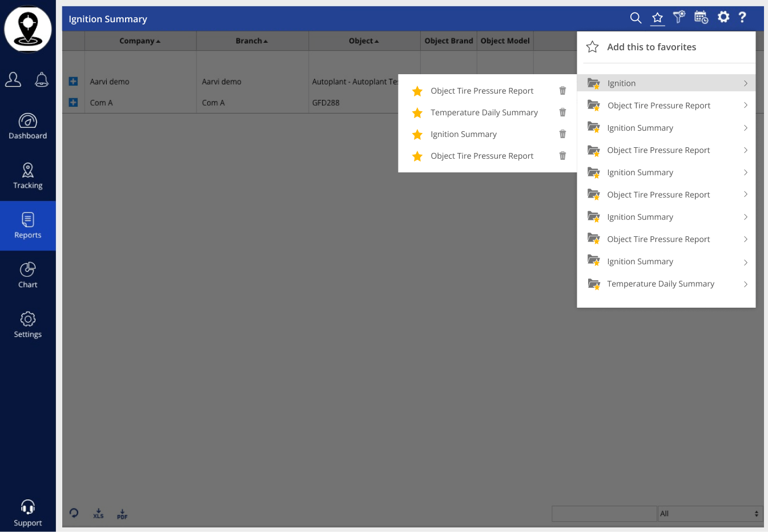Expand the Com A row

click(x=73, y=103)
